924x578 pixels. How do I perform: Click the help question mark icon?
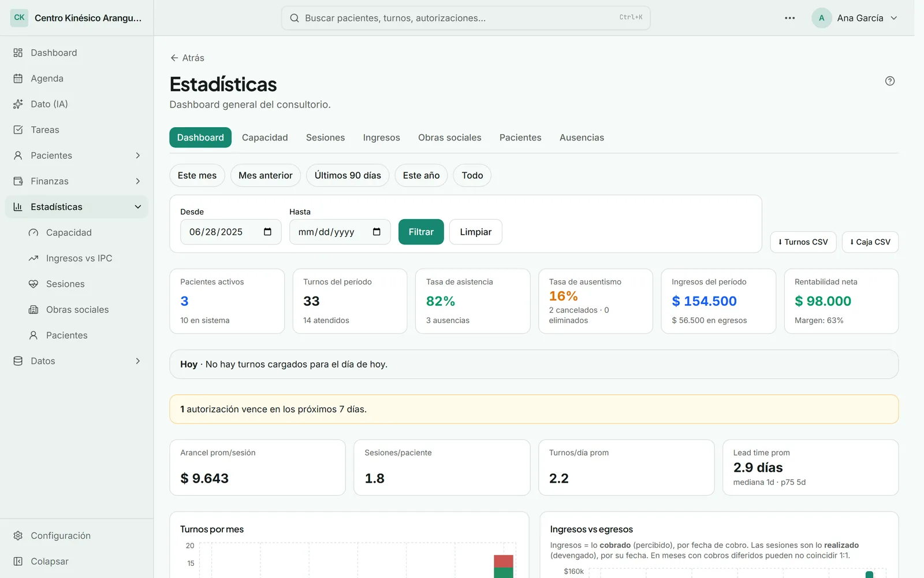tap(890, 81)
